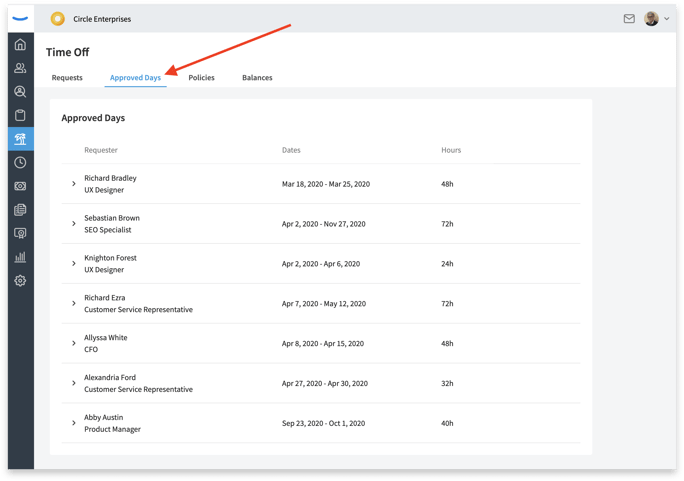Viewport: 684px width, 481px height.
Task: Click the Product Manager job title
Action: coord(113,429)
